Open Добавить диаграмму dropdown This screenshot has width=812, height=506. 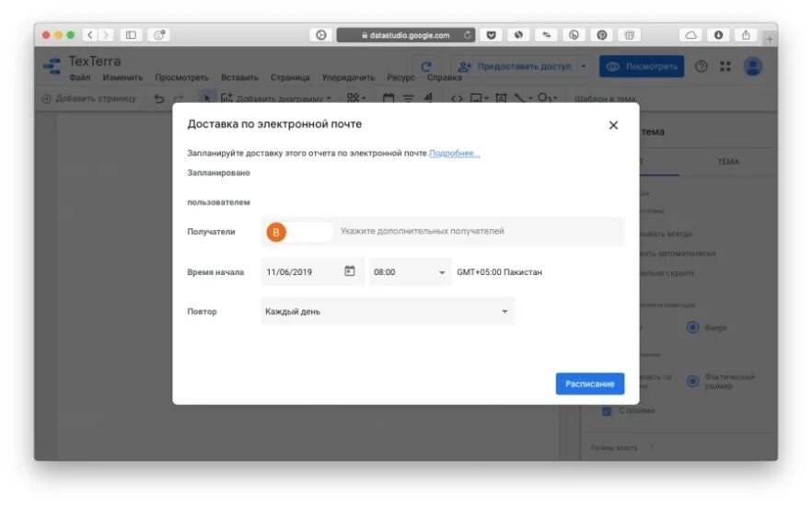point(276,98)
